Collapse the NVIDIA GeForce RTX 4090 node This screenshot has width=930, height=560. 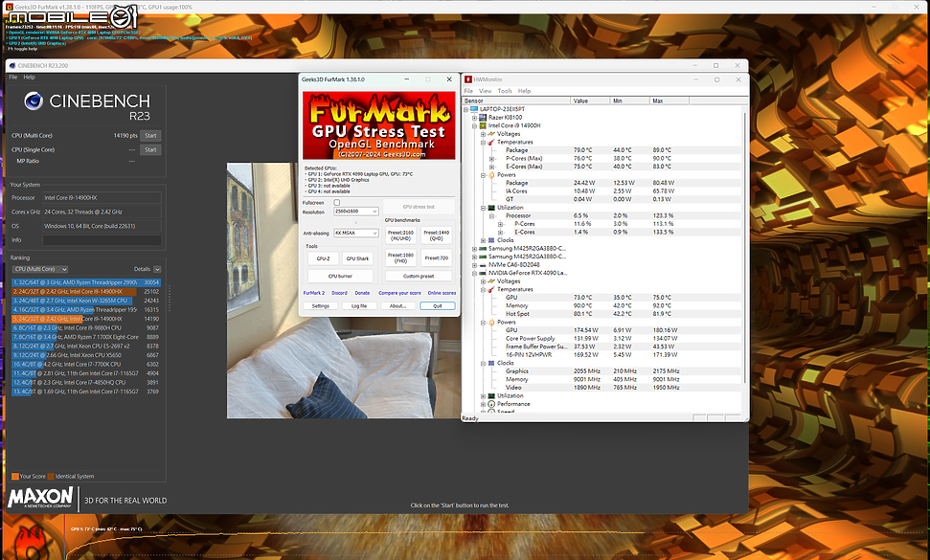tap(474, 273)
